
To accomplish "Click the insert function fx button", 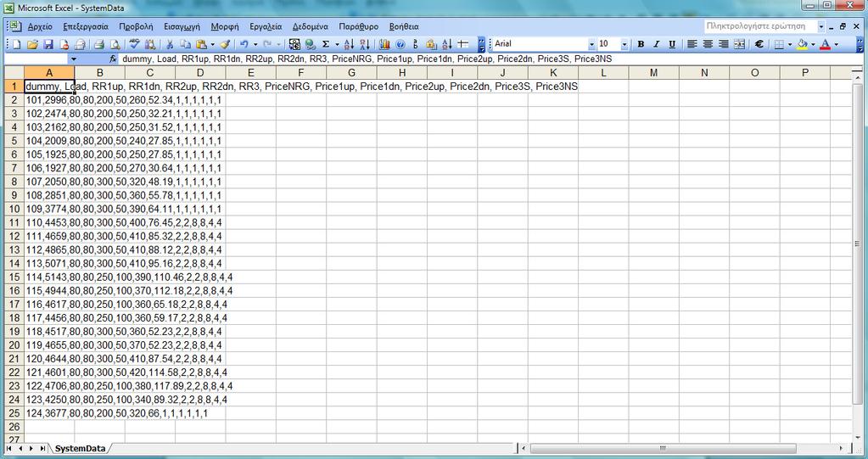I will (x=113, y=59).
